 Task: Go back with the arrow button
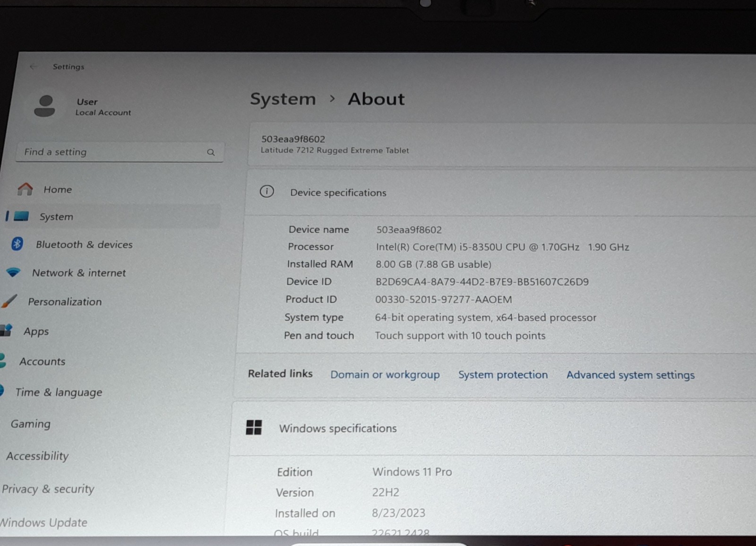coord(33,67)
